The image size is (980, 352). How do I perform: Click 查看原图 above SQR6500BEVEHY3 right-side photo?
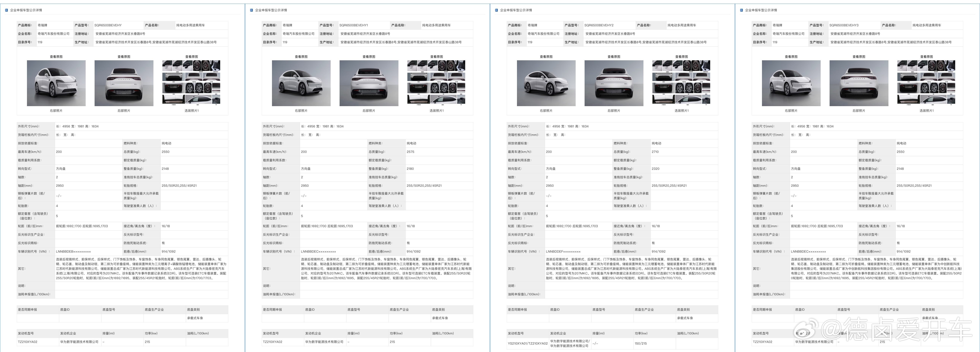click(791, 57)
